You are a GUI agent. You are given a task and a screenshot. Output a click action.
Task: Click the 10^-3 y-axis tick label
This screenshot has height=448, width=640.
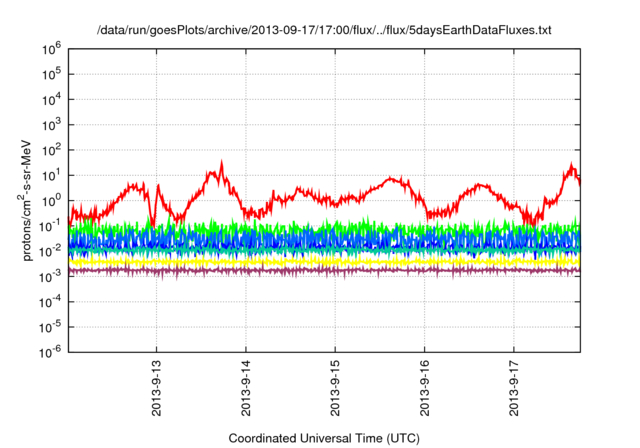(x=50, y=276)
